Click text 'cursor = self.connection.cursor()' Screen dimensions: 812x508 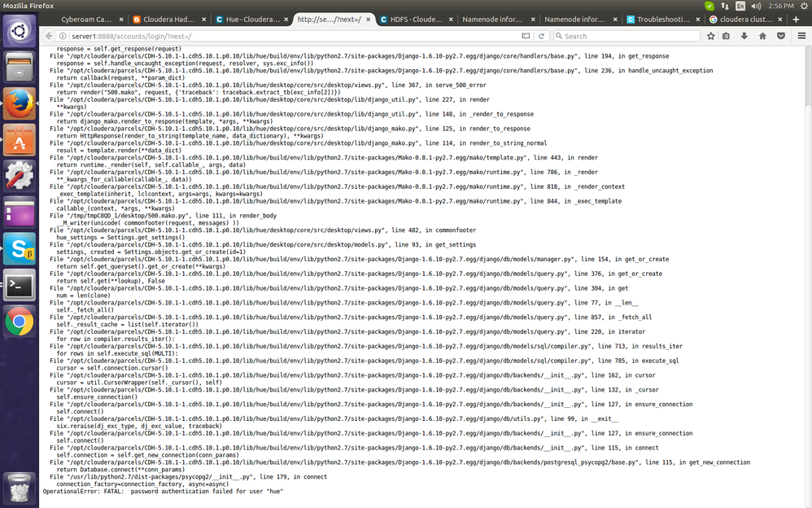coord(112,367)
